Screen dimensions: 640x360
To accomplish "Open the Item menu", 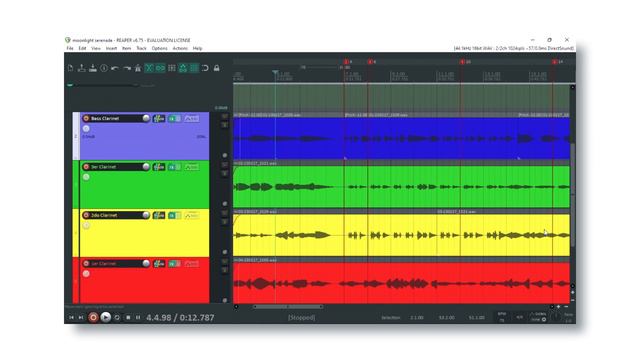I will [x=127, y=48].
